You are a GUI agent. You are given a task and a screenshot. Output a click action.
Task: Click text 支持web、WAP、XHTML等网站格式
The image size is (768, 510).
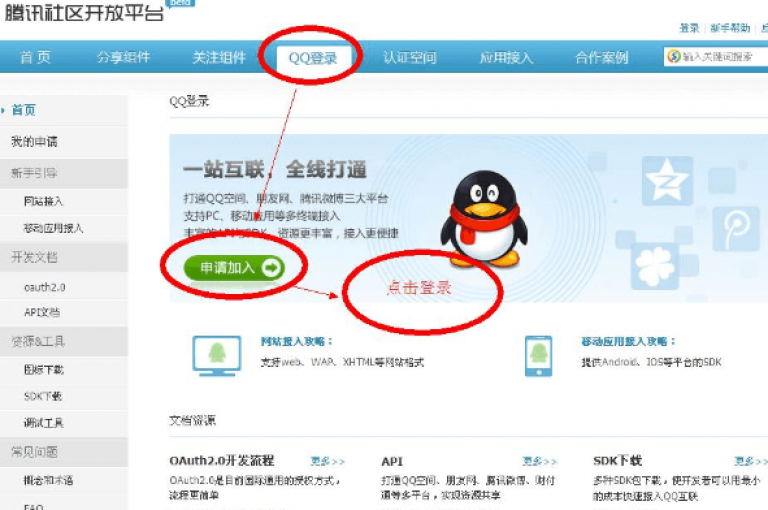[x=342, y=363]
